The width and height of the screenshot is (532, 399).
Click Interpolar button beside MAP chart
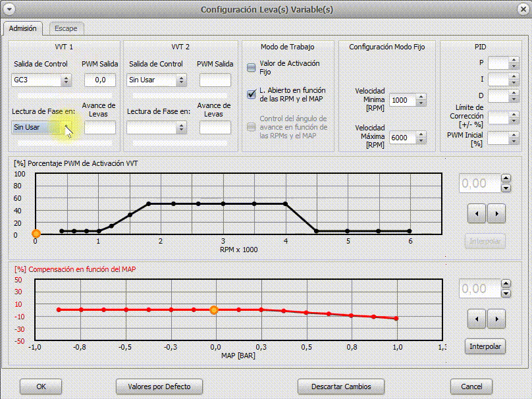tap(486, 346)
